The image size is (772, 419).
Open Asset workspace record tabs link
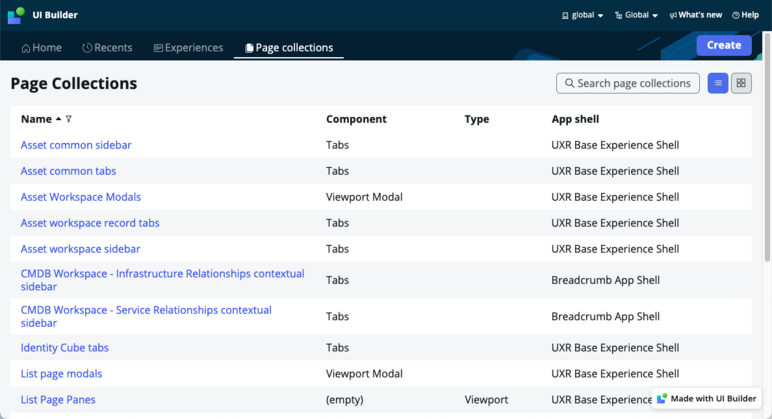click(x=90, y=223)
